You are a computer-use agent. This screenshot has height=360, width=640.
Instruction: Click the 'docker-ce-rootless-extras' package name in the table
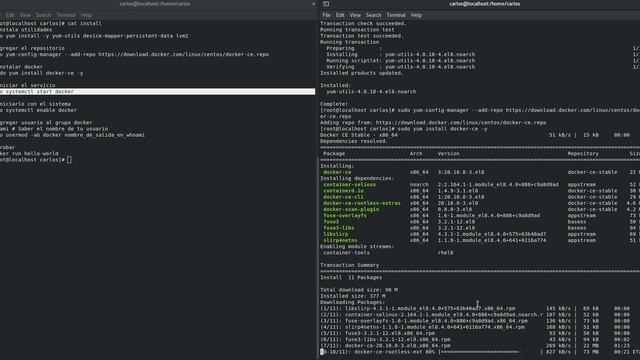pos(362,203)
